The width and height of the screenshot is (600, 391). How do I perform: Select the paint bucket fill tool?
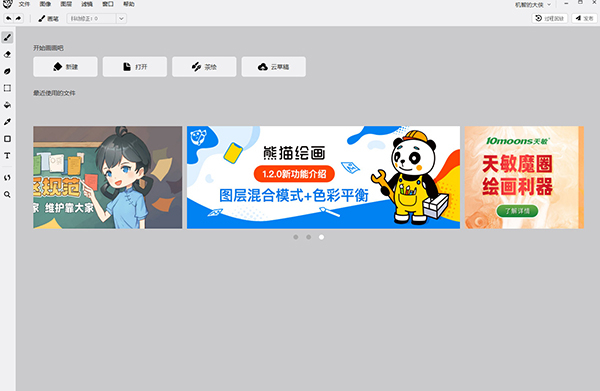(x=7, y=105)
